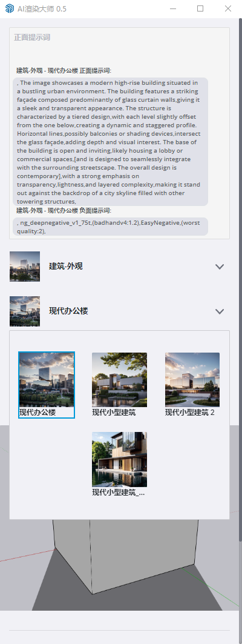The image size is (242, 644).
Task: Minimize the AI渲染大师 window
Action: [173, 8]
